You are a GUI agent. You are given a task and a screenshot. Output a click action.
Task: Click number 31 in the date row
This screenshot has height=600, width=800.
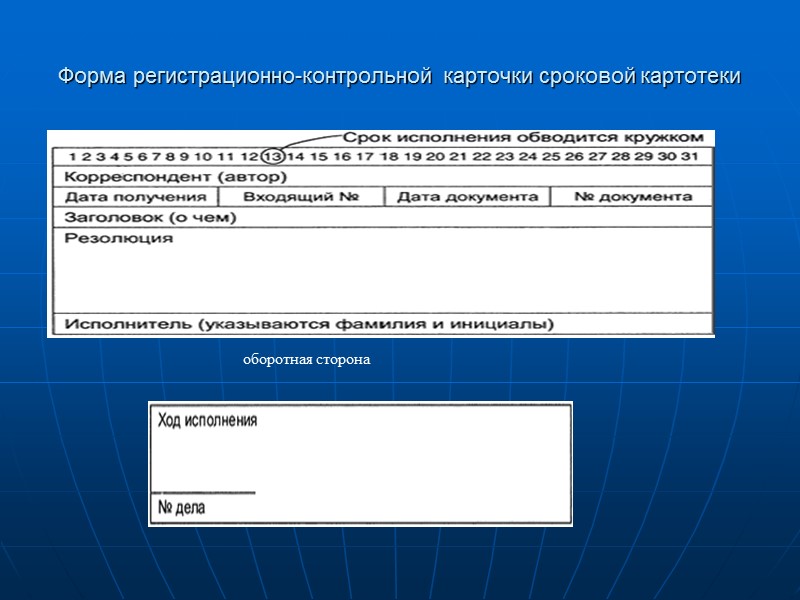(690, 156)
